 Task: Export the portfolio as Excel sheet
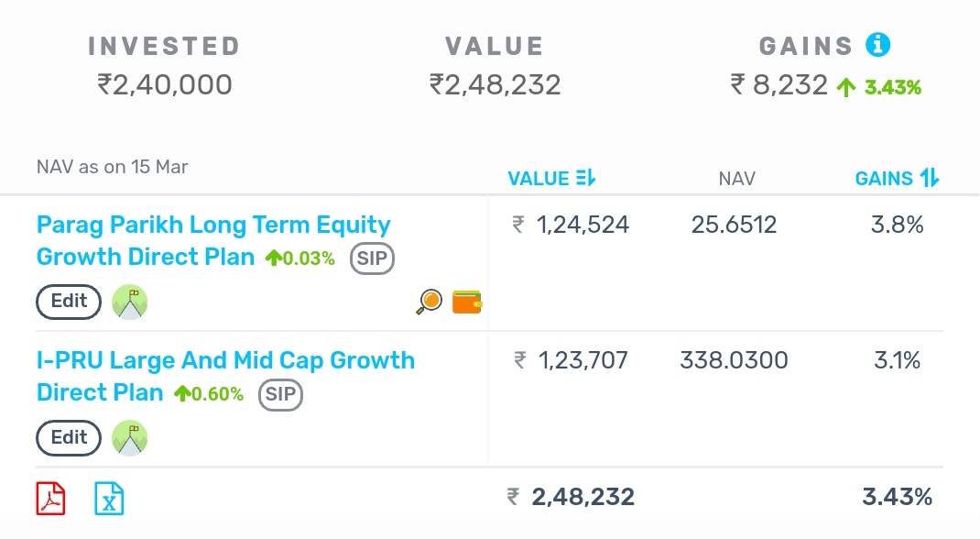(x=109, y=499)
